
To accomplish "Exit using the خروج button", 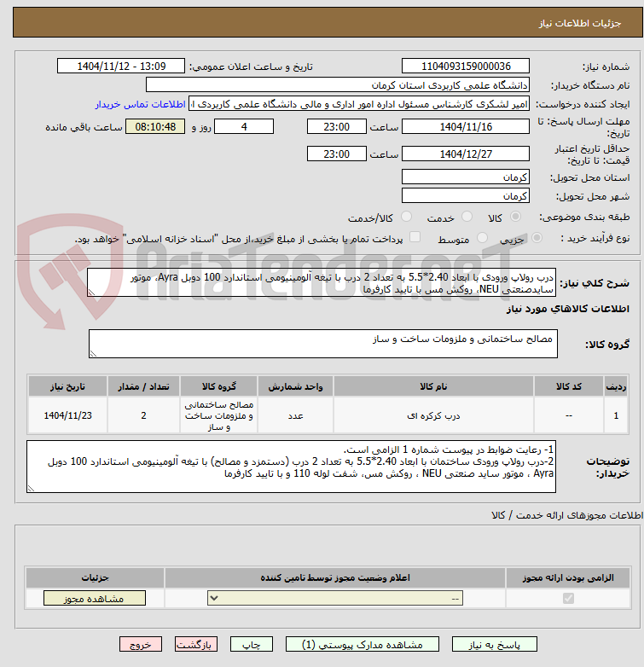I will click(x=141, y=645).
